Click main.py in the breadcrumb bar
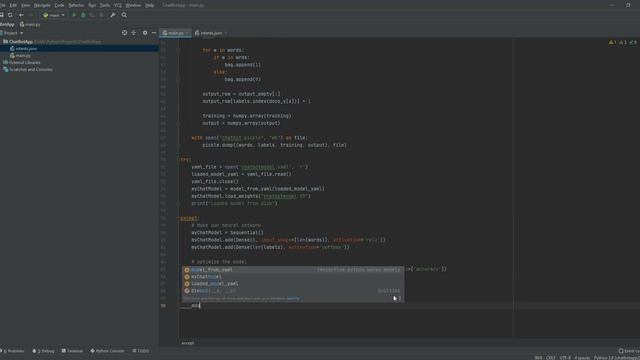Image resolution: width=640 pixels, height=360 pixels. coord(30,24)
